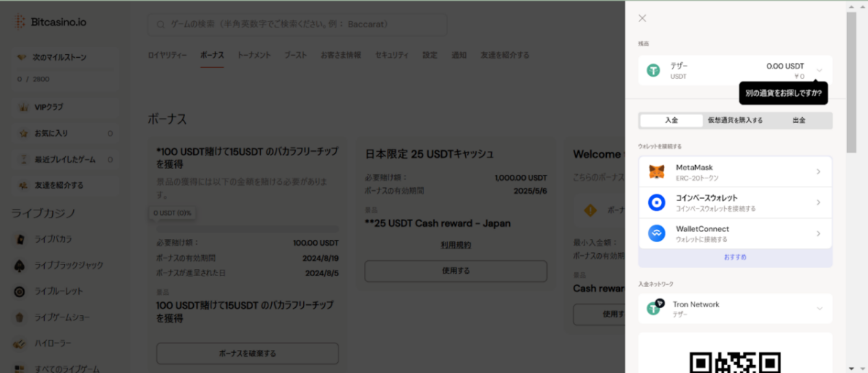The image size is (868, 373).
Task: Click the bonus wagering progress bar
Action: tap(247, 228)
